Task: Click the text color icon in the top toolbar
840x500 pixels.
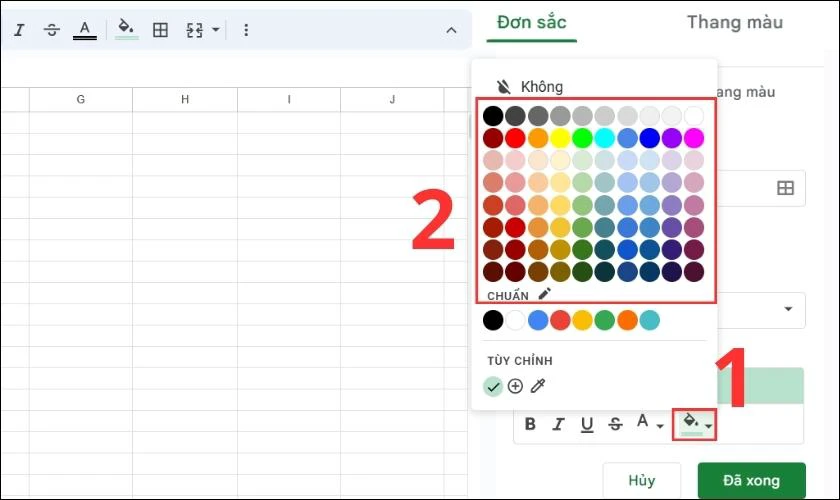Action: [85, 30]
